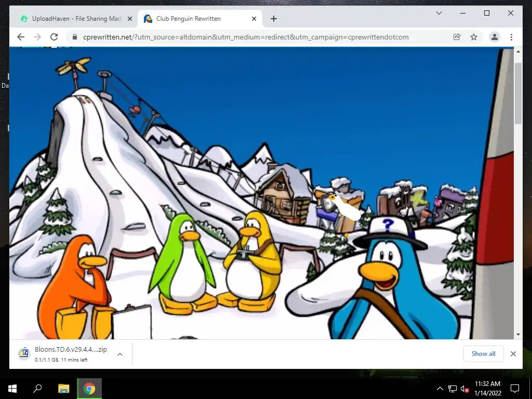Open Chrome's three-dot menu

[x=511, y=37]
